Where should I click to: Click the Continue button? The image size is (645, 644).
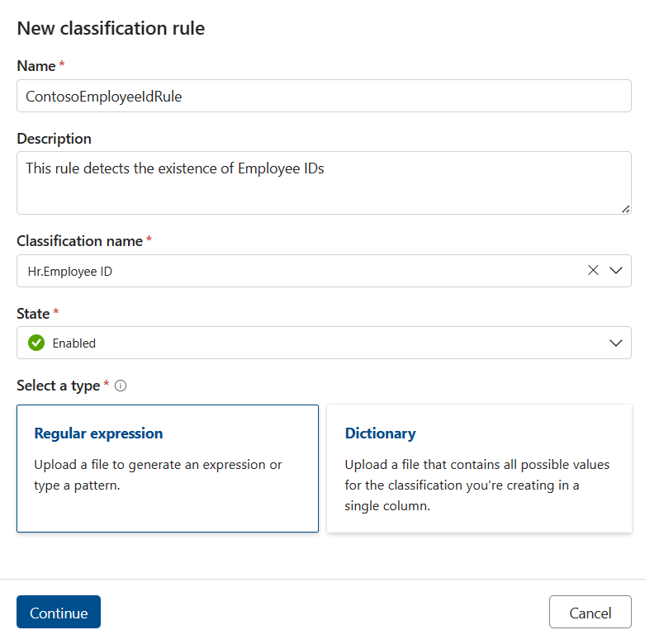[59, 612]
